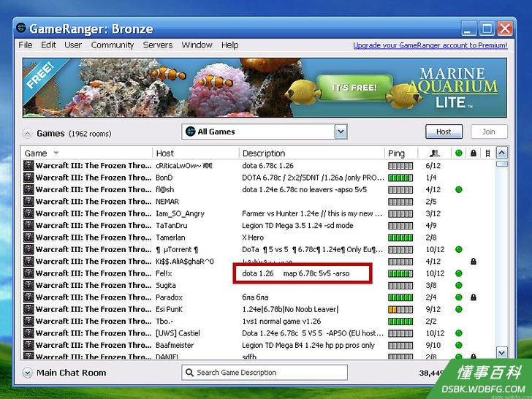
Task: Click the green dot in Esi PunK row
Action: point(459,309)
